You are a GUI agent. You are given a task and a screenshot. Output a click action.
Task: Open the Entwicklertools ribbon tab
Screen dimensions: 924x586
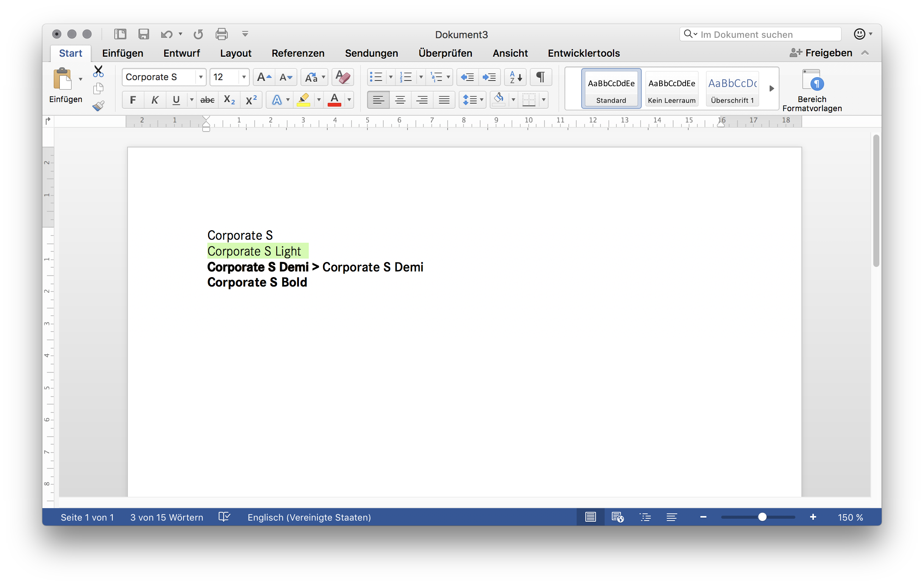[583, 53]
